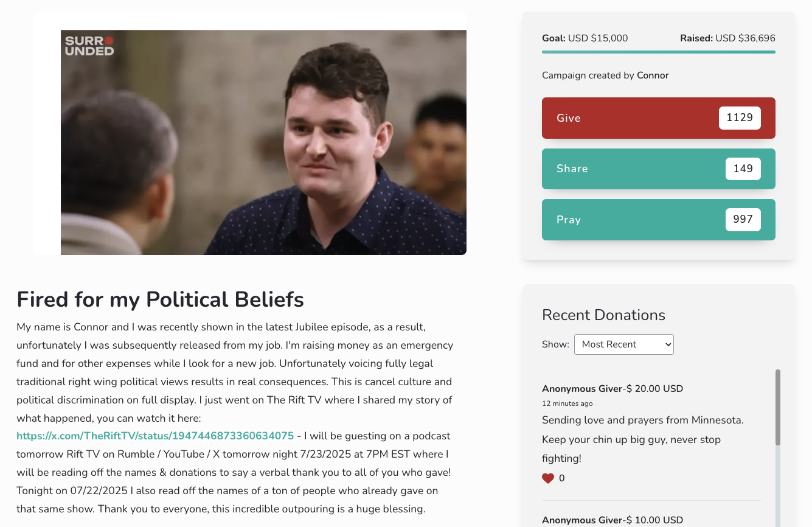Click the 1129 give count badge

(740, 117)
